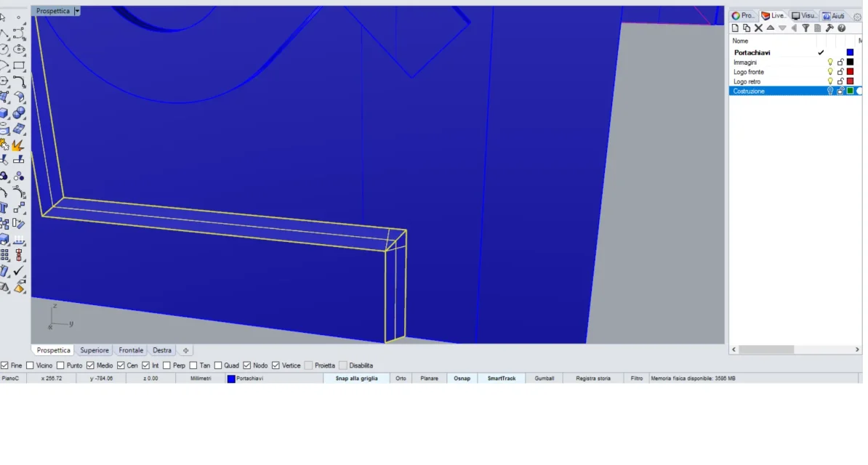868x465 pixels.
Task: Uncheck the Medio osnap checkbox
Action: (90, 365)
